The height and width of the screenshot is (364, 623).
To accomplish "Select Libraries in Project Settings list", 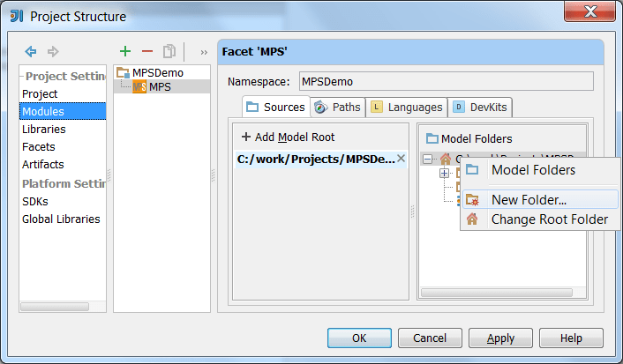I will tap(44, 129).
